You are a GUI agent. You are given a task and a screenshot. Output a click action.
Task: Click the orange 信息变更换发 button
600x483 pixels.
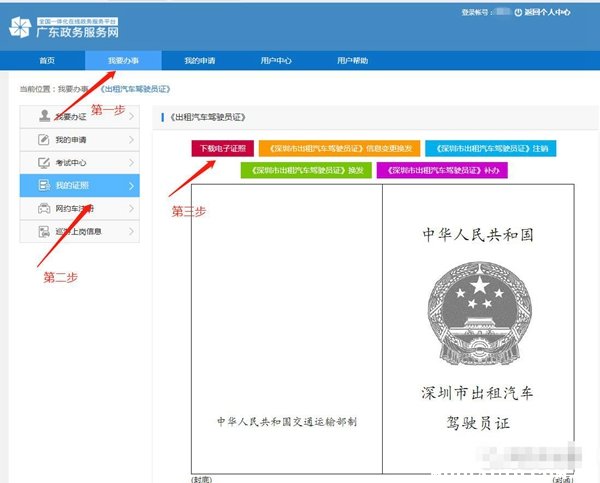tap(339, 148)
